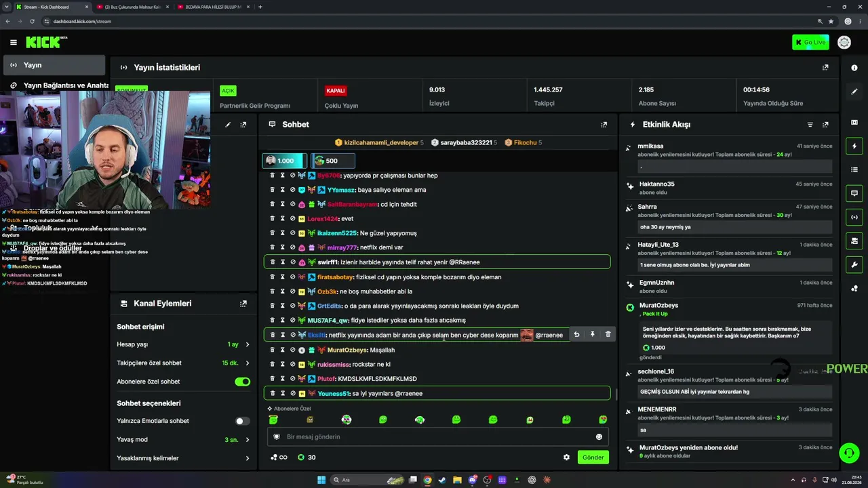The image size is (868, 488).
Task: Pin Eksilti's chat message
Action: coord(592,334)
